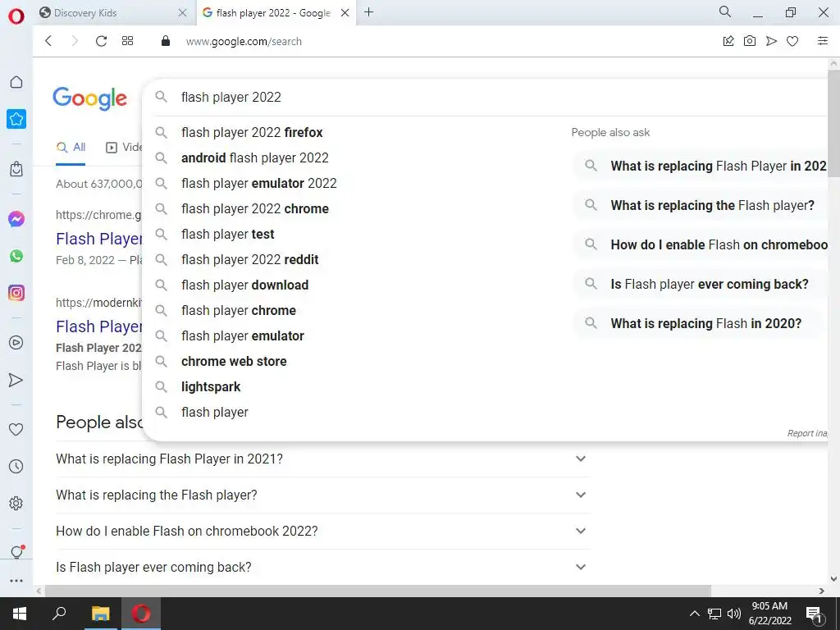Open History clock icon in sidebar
This screenshot has height=630, width=840.
16,467
